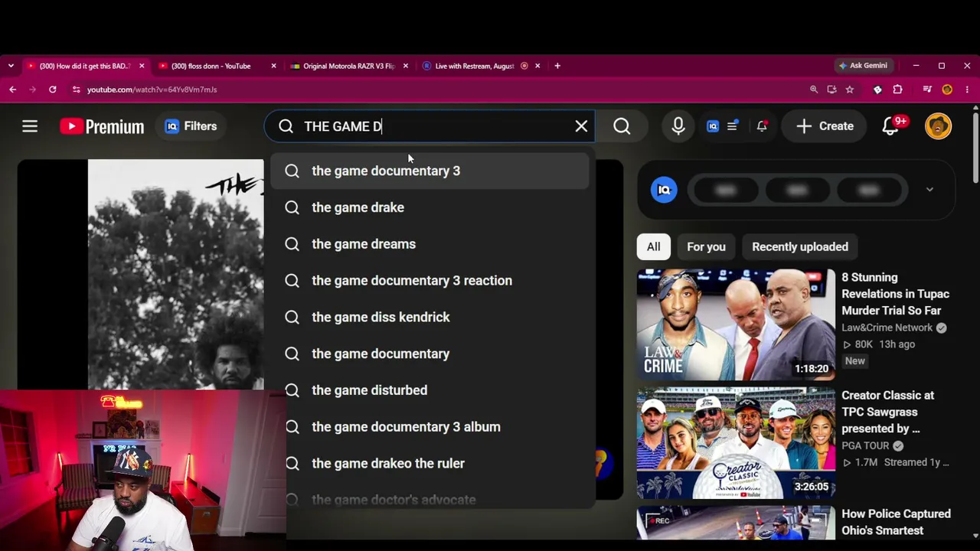Clear the search box text
This screenshot has height=551, width=980.
point(581,126)
